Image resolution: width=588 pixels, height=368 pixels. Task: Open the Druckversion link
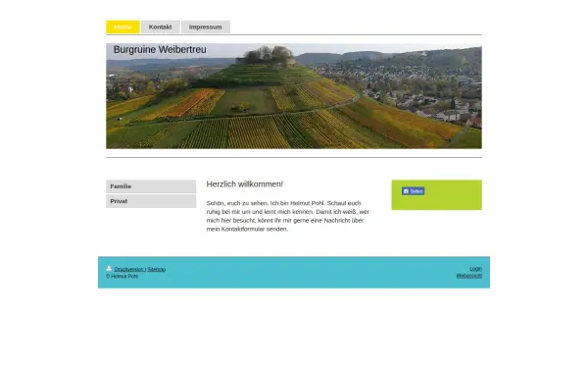point(128,269)
